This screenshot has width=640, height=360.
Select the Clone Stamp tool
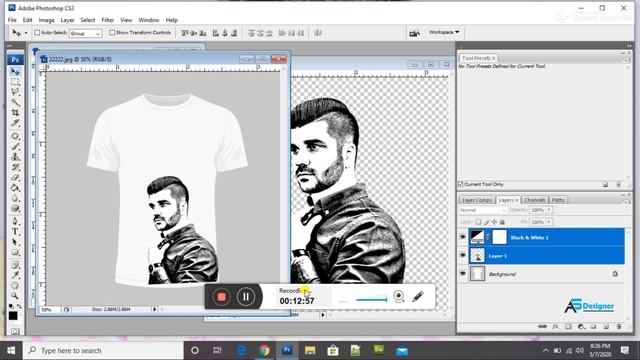[15, 157]
